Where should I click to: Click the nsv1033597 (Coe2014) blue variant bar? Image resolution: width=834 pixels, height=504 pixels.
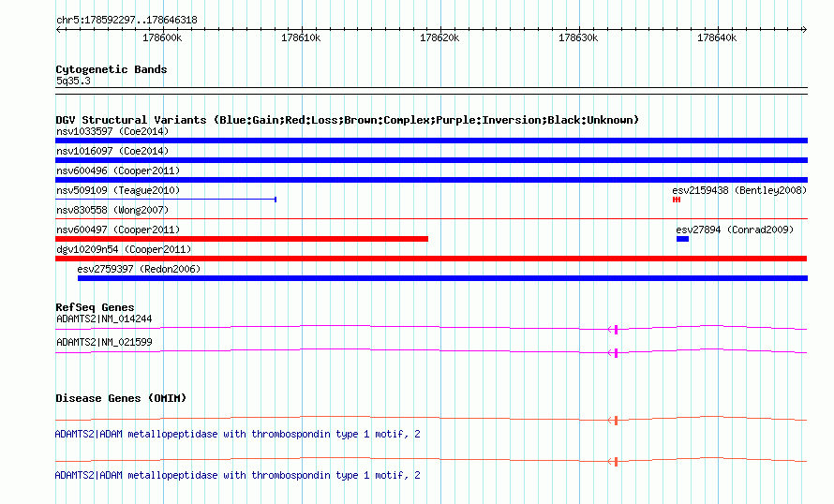[431, 141]
